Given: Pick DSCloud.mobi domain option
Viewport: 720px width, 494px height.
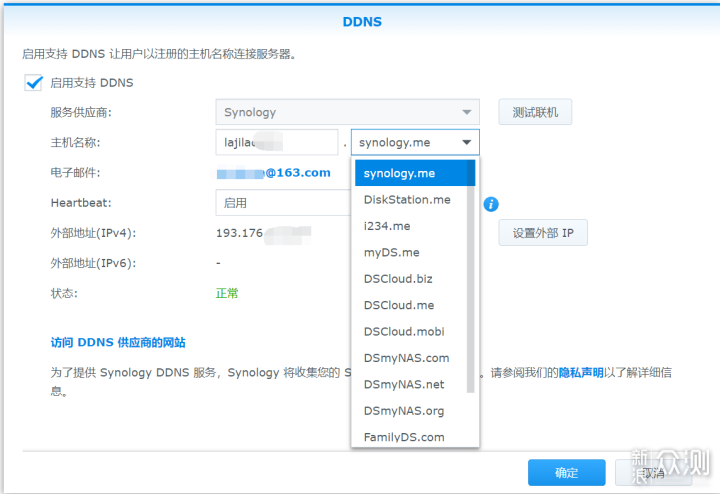Looking at the screenshot, I should tap(411, 331).
